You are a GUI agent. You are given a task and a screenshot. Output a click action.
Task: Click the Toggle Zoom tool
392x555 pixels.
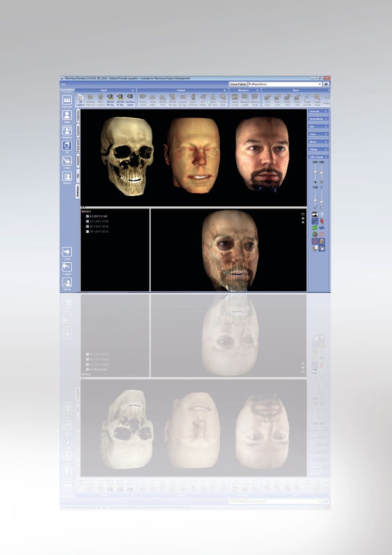(317, 100)
